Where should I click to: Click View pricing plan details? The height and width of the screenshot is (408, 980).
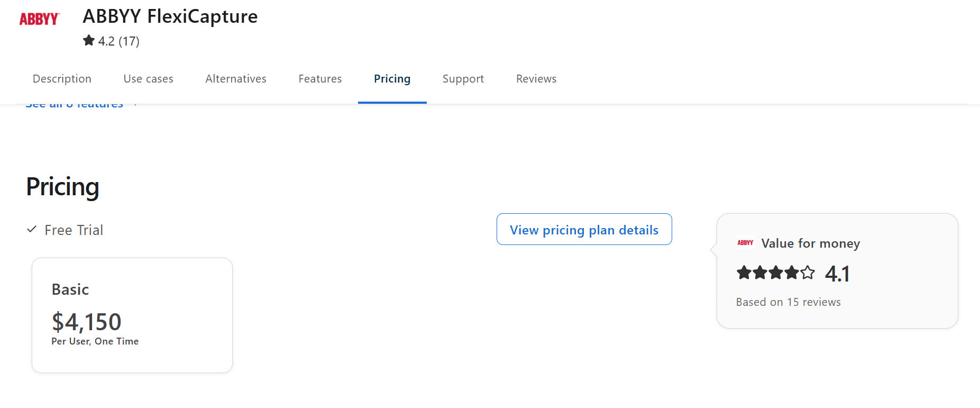584,229
